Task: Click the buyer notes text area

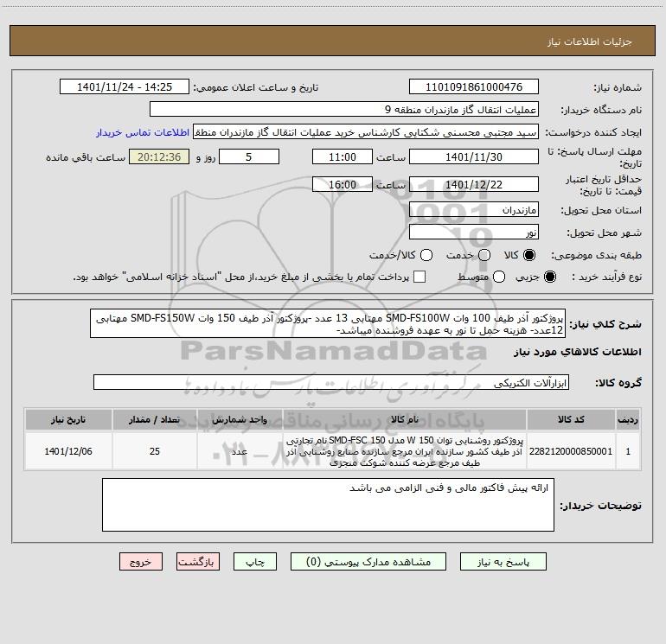Action: tap(328, 505)
